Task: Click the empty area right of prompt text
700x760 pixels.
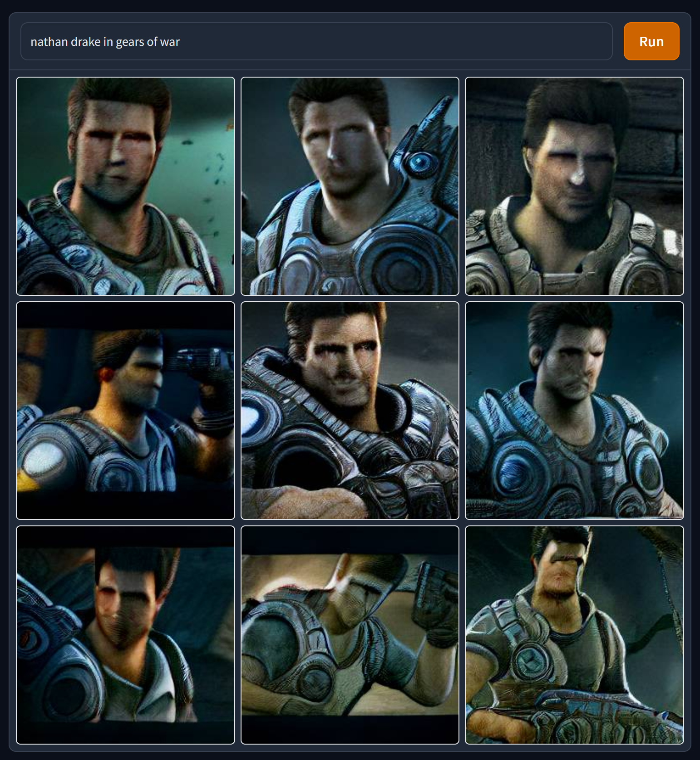Action: coord(395,41)
